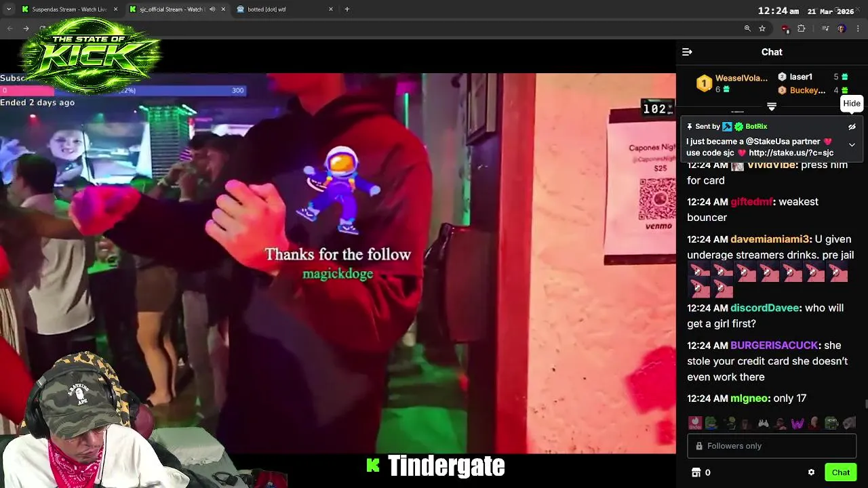The height and width of the screenshot is (488, 868).
Task: Open the extensions puzzle icon
Action: 801,28
